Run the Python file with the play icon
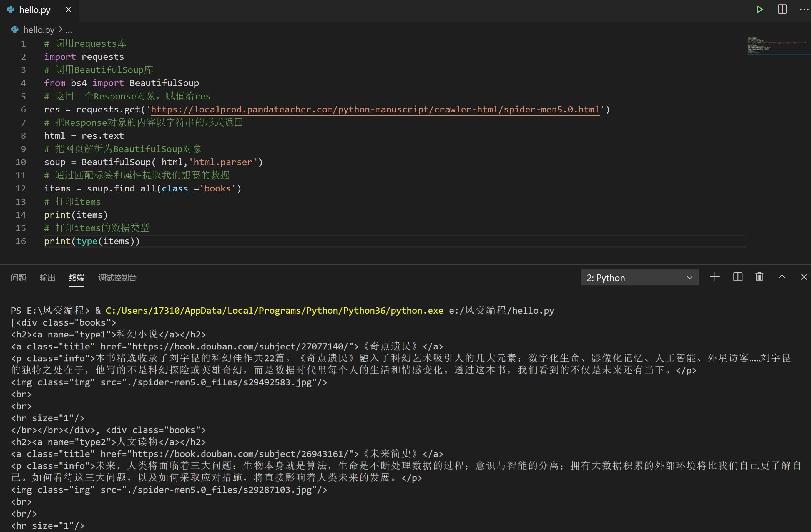This screenshot has width=811, height=532. point(760,9)
